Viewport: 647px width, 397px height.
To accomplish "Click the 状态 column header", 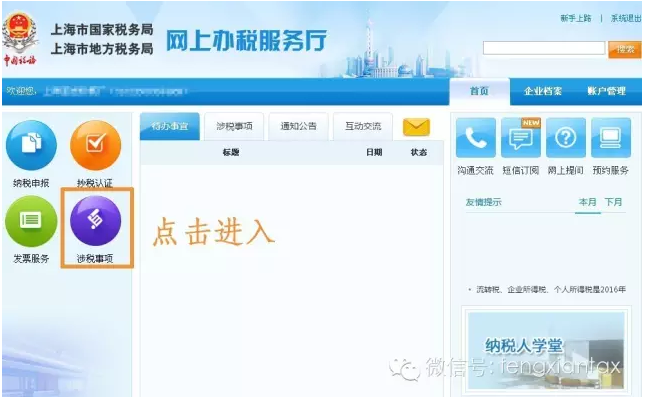I will pyautogui.click(x=419, y=153).
